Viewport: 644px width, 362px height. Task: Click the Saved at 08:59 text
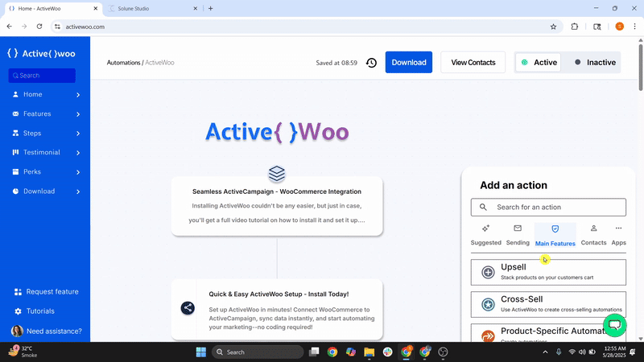[x=336, y=63]
